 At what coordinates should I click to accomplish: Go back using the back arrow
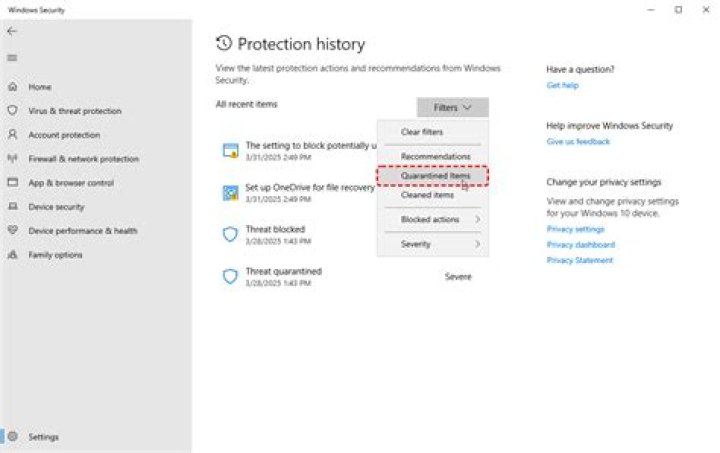click(12, 31)
